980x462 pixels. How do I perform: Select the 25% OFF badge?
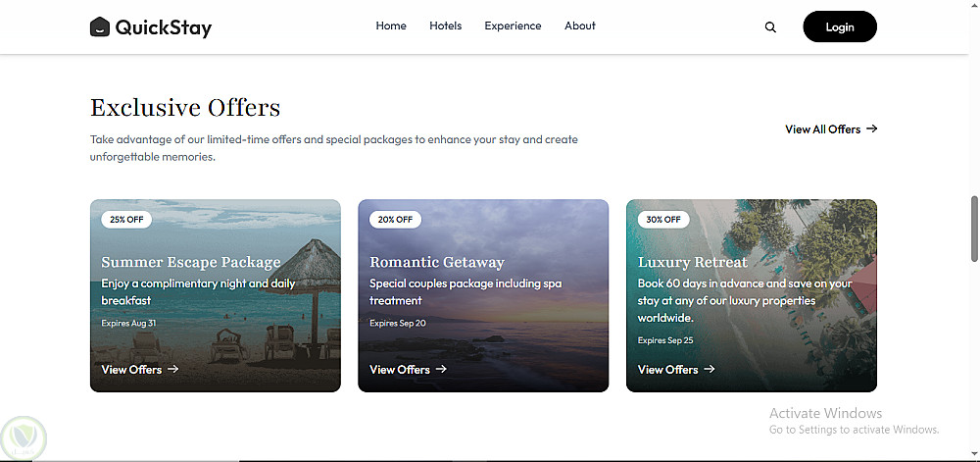126,220
